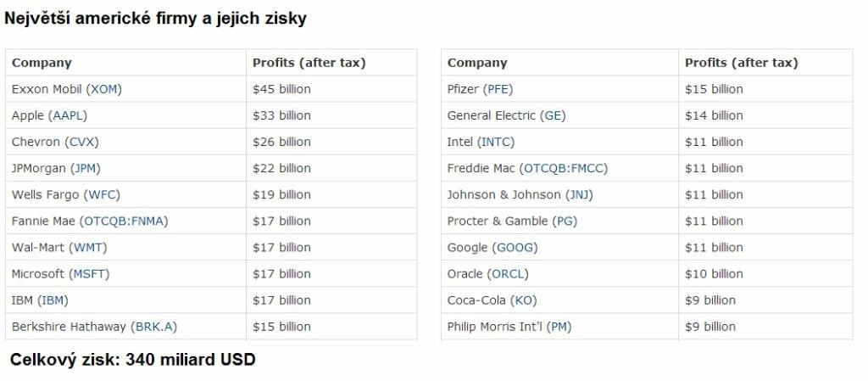The width and height of the screenshot is (868, 381).
Task: Follow the BRK.A ticker link
Action: coord(154,327)
